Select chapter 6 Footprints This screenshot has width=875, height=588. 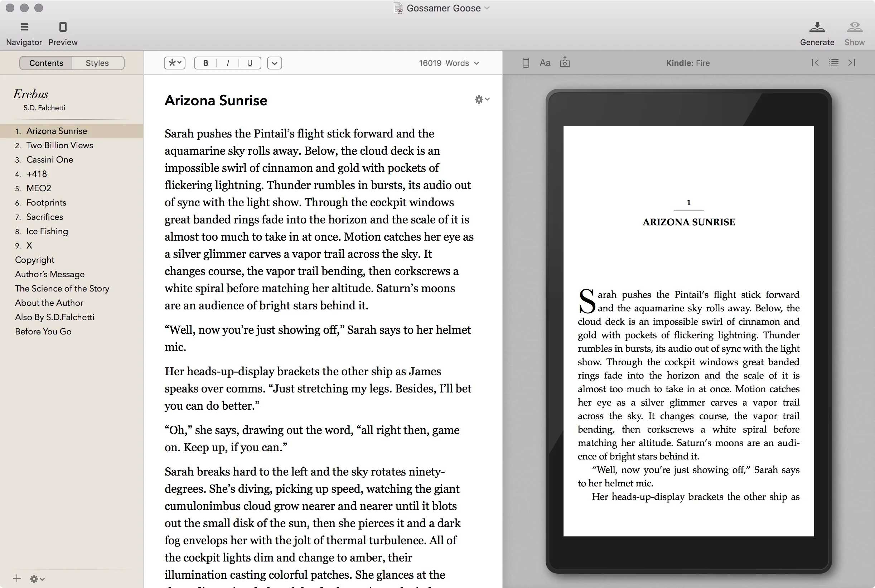click(72, 202)
